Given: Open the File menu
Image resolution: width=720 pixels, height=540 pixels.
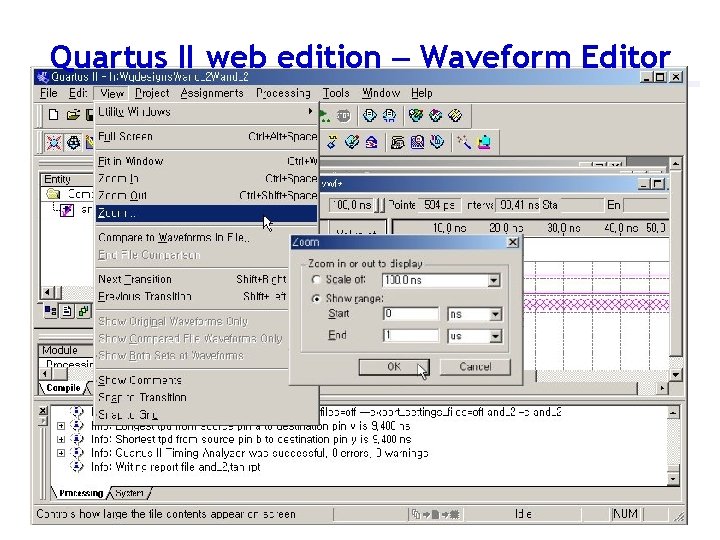Looking at the screenshot, I should [x=49, y=93].
